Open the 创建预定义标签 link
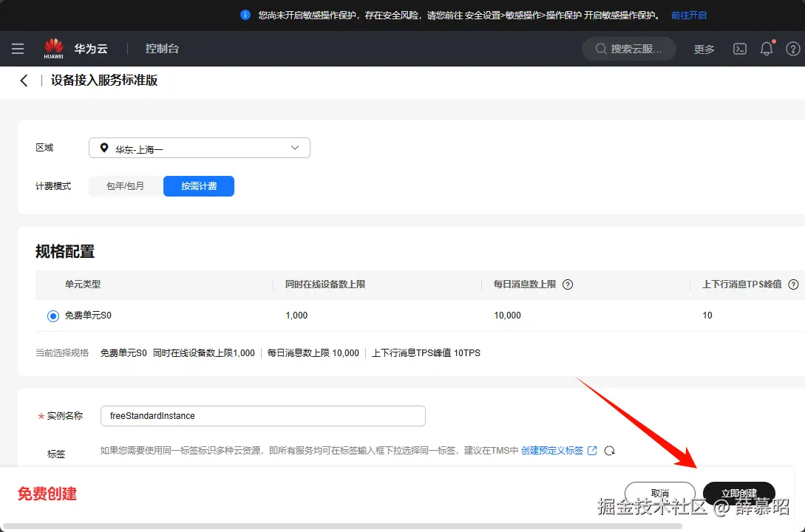 tap(552, 451)
